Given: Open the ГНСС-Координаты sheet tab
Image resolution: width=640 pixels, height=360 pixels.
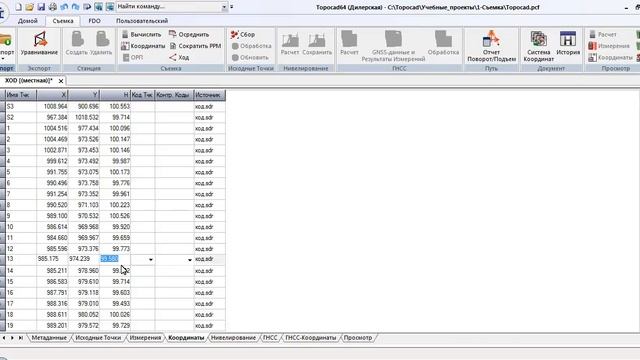Looking at the screenshot, I should pos(310,338).
